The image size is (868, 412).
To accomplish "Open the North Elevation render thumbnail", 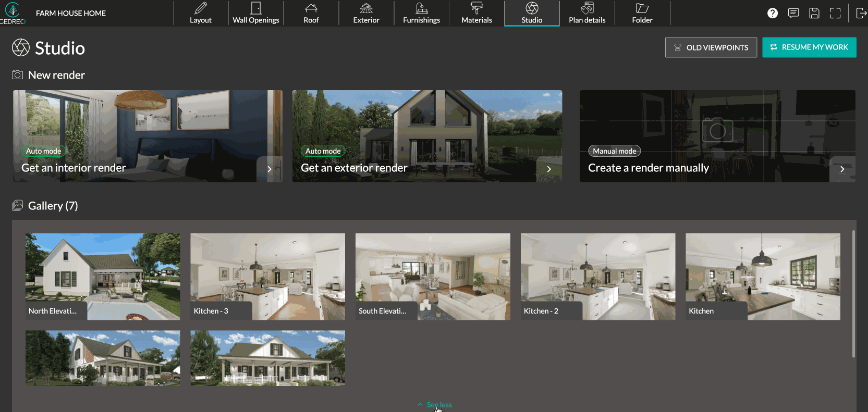I will (103, 277).
